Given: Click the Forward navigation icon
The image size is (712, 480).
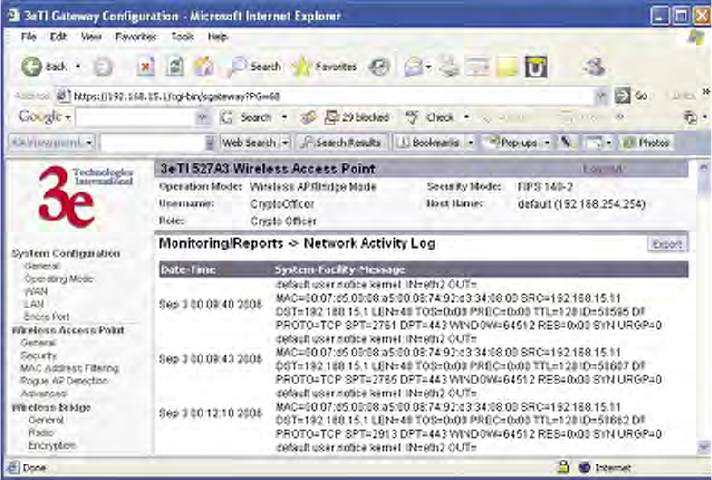Looking at the screenshot, I should pyautogui.click(x=103, y=68).
